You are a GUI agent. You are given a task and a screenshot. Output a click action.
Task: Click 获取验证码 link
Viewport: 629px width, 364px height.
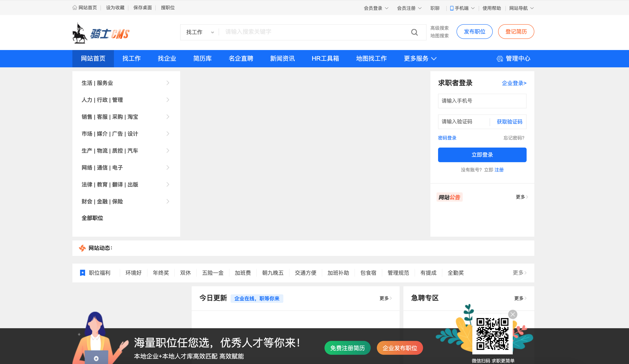[509, 122]
